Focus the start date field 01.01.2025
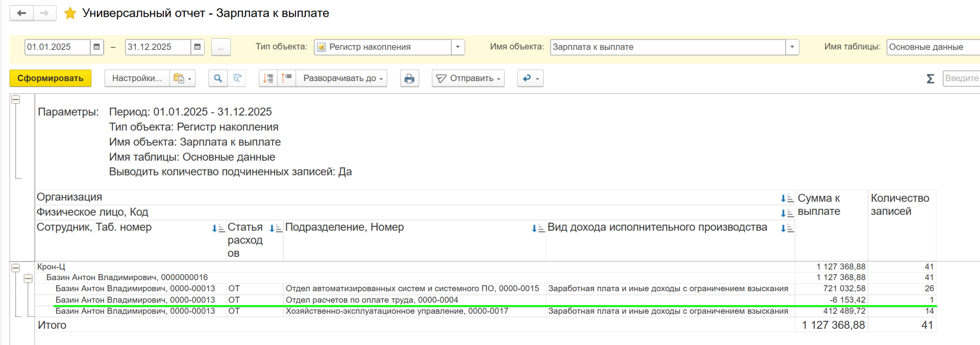This screenshot has height=345, width=980. point(57,47)
